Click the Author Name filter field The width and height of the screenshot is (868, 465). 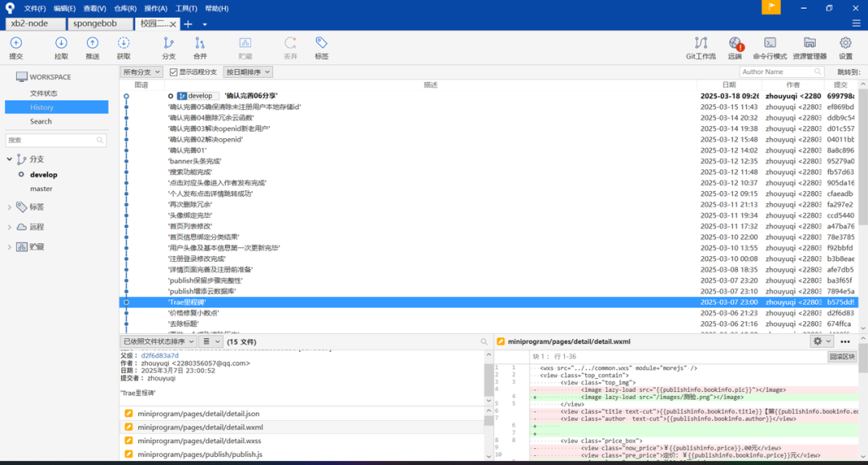[x=780, y=72]
